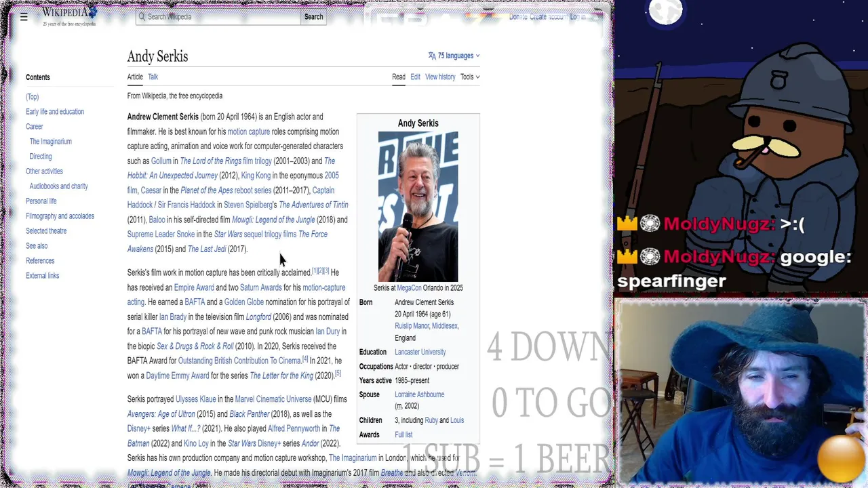This screenshot has height=488, width=868.
Task: Open the MegaCon link in photo caption
Action: pos(409,288)
